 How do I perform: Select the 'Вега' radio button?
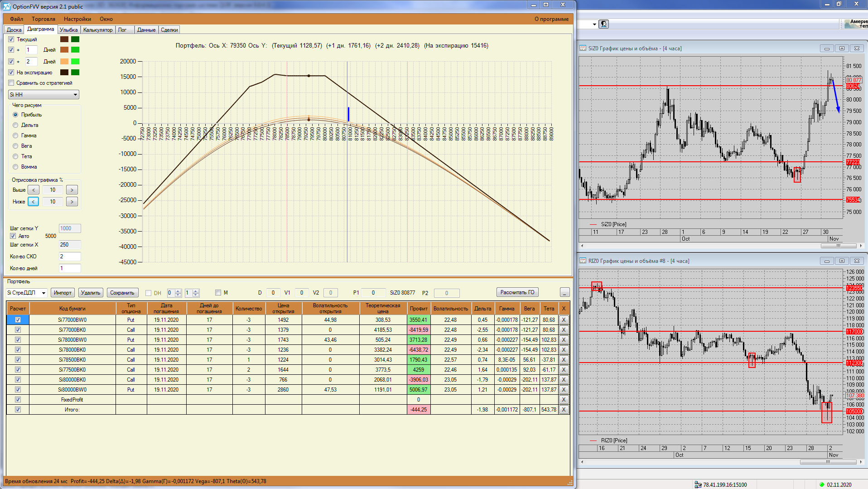(x=15, y=146)
